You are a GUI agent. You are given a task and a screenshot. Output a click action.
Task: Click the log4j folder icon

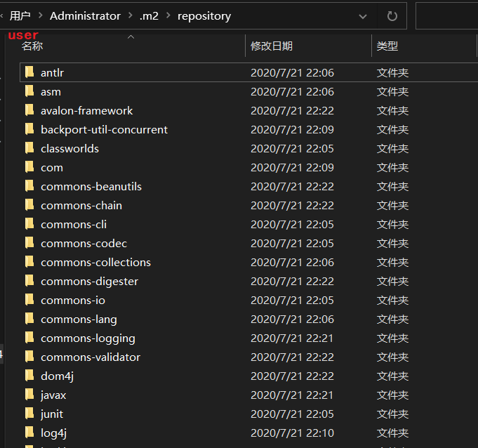29,433
